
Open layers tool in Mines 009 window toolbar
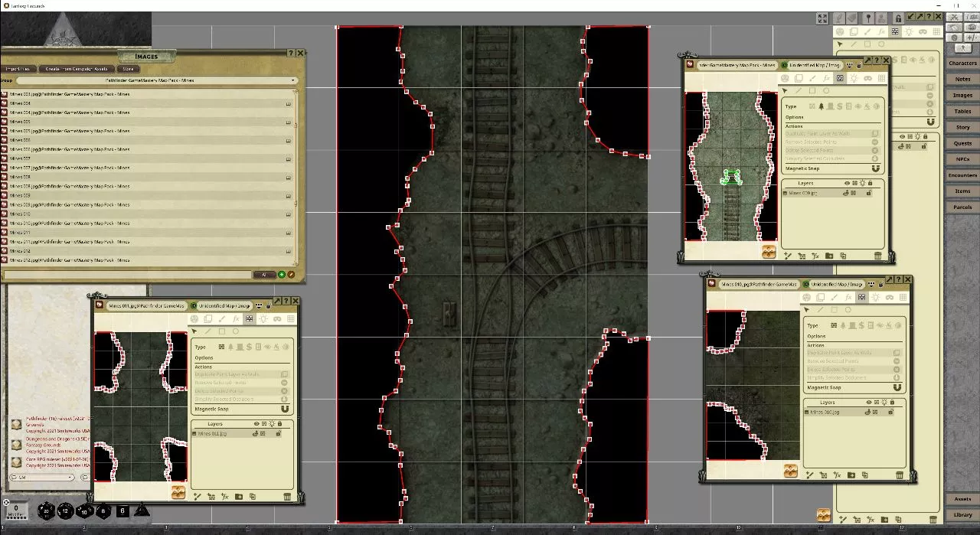click(799, 78)
